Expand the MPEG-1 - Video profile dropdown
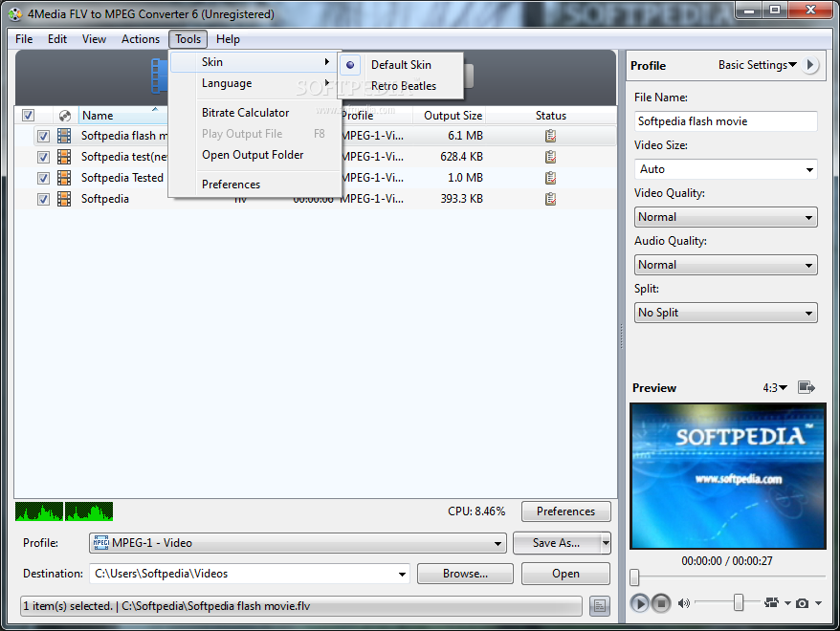840x631 pixels. pyautogui.click(x=497, y=543)
